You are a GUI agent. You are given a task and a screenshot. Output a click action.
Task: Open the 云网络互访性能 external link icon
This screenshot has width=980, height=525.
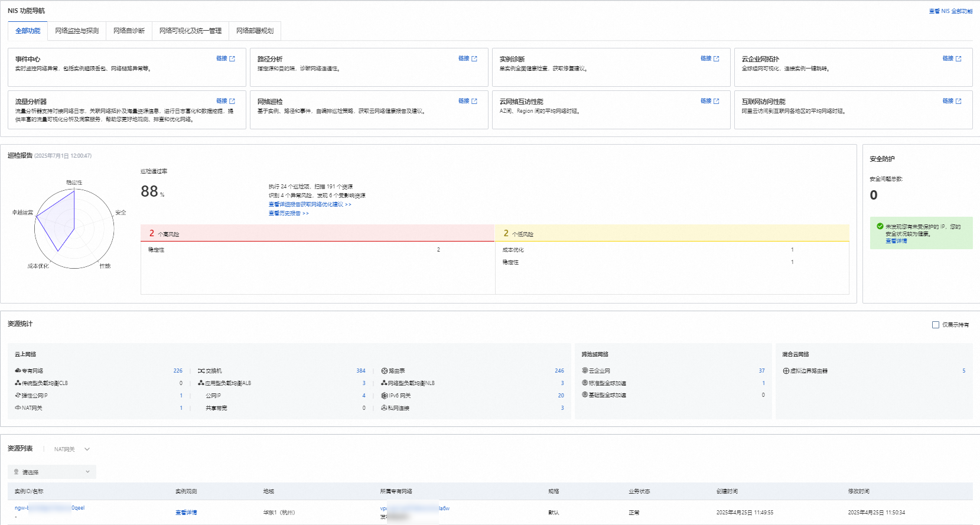coord(717,101)
